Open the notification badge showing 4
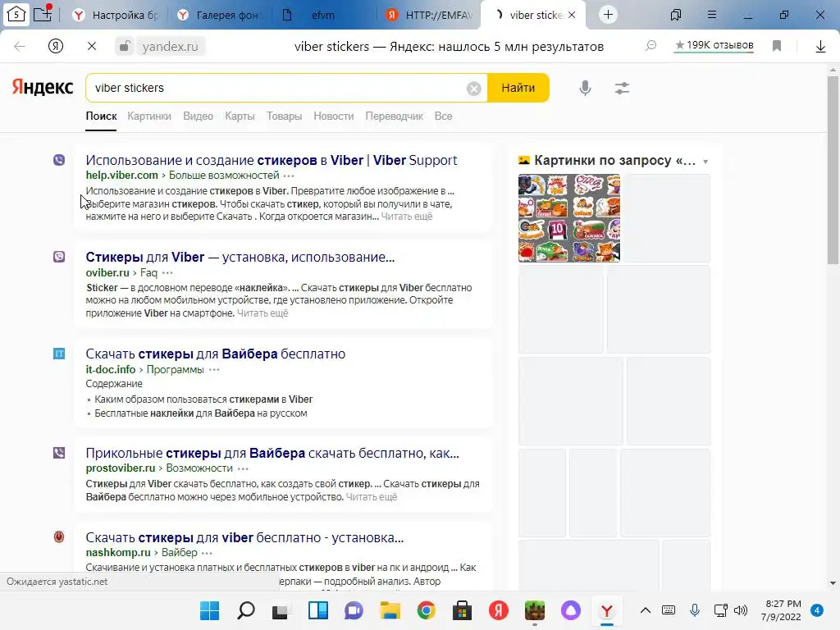Viewport: 840px width, 630px height. (816, 610)
